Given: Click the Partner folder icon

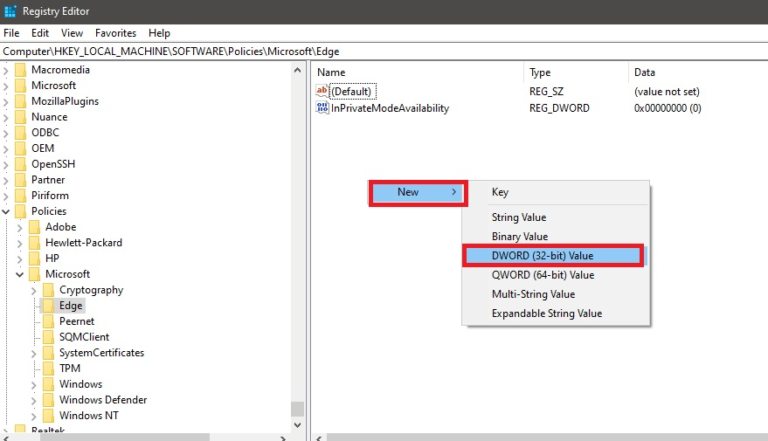Looking at the screenshot, I should click(20, 179).
